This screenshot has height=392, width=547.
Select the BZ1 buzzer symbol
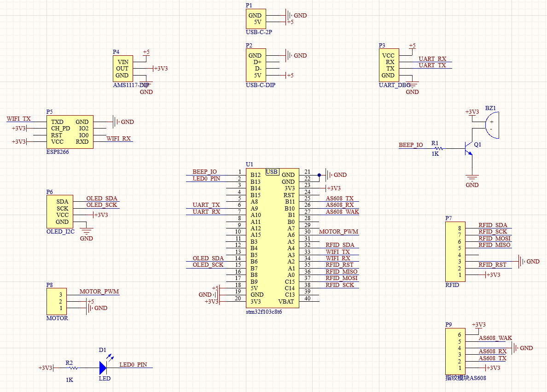[492, 125]
